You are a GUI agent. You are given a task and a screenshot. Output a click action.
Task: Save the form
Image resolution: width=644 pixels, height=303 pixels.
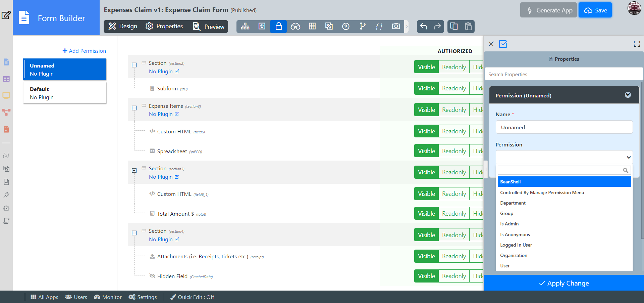pyautogui.click(x=595, y=10)
